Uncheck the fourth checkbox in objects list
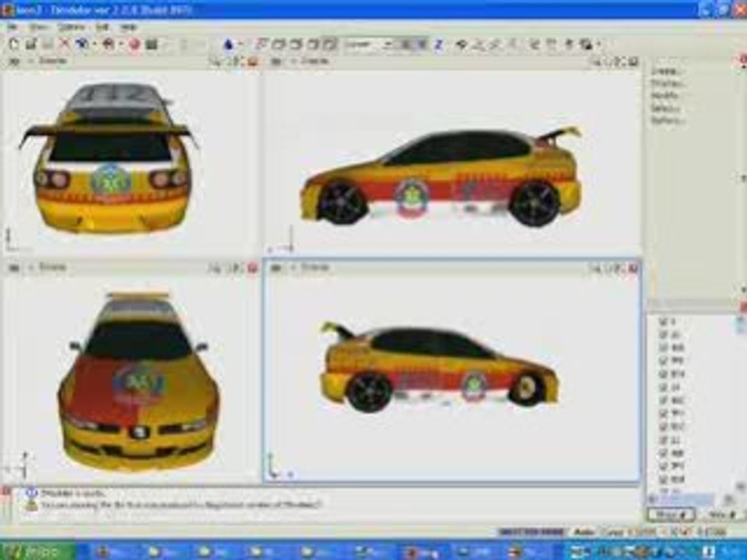The width and height of the screenshot is (747, 560). [x=663, y=360]
